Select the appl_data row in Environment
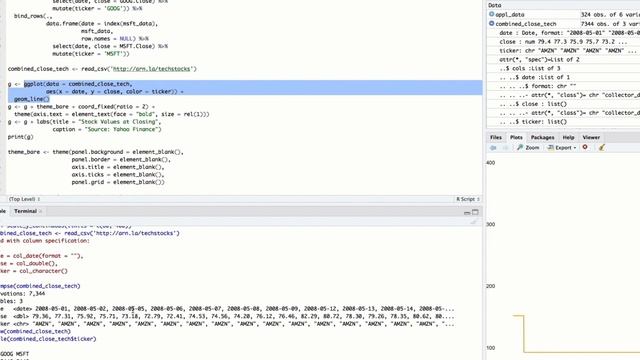 tap(563, 14)
